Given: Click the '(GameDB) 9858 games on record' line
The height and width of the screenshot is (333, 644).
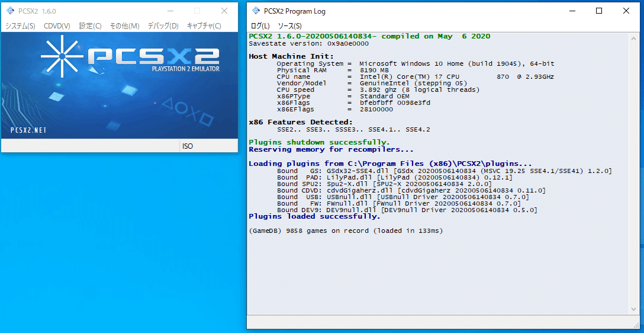Looking at the screenshot, I should pyautogui.click(x=346, y=231).
